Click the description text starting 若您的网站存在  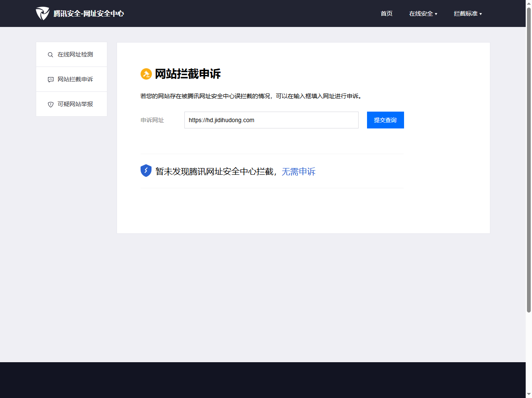[x=251, y=96]
